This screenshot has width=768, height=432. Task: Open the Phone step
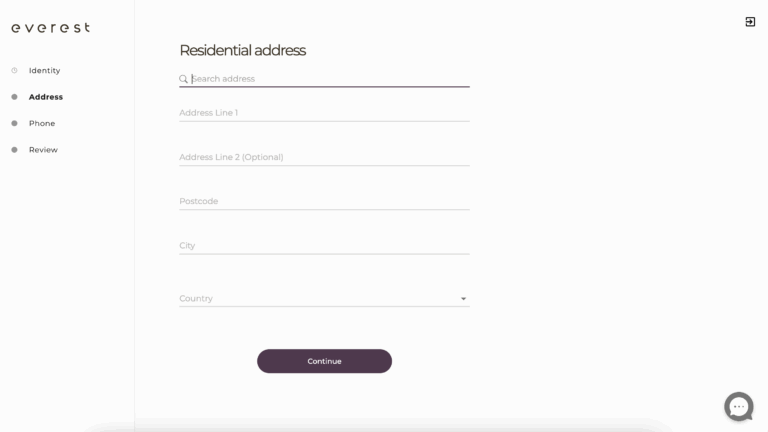[42, 123]
